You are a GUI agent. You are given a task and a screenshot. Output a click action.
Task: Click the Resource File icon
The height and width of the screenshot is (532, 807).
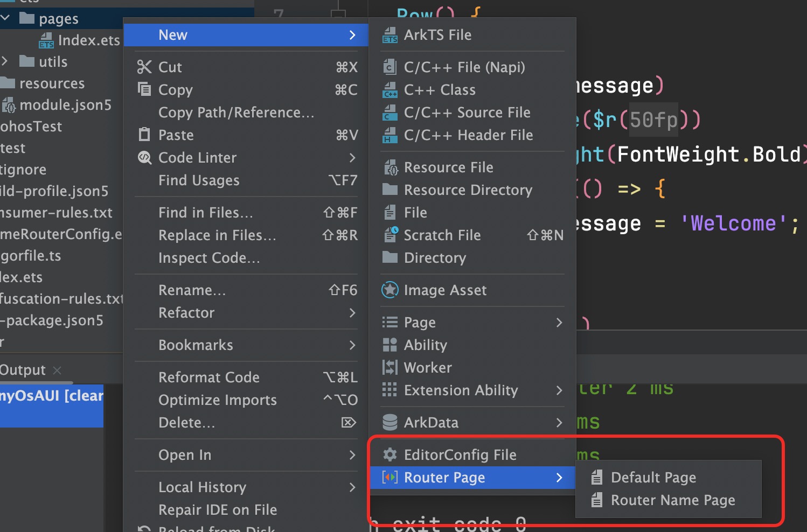390,167
